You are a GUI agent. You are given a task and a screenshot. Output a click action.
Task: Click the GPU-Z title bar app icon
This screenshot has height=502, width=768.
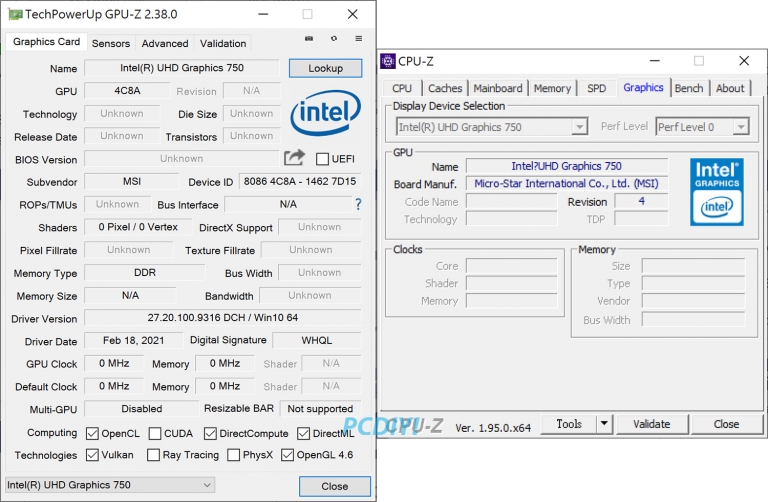[x=15, y=14]
